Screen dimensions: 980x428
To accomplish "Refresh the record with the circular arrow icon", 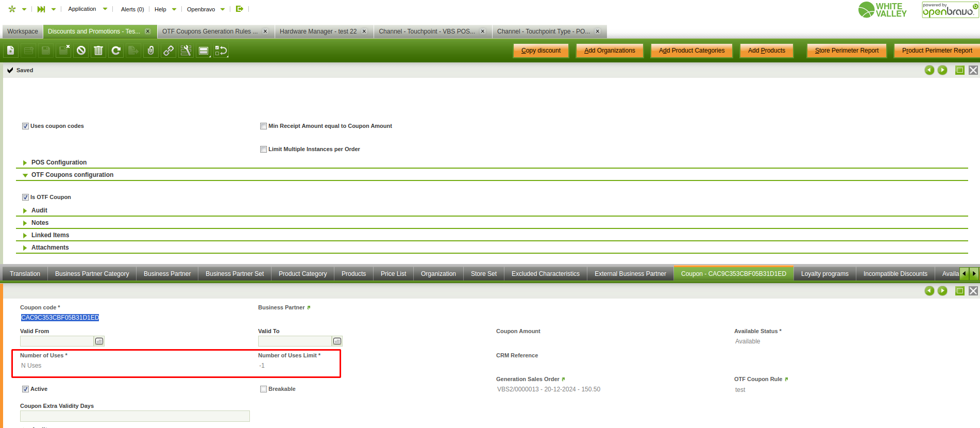I will point(116,51).
